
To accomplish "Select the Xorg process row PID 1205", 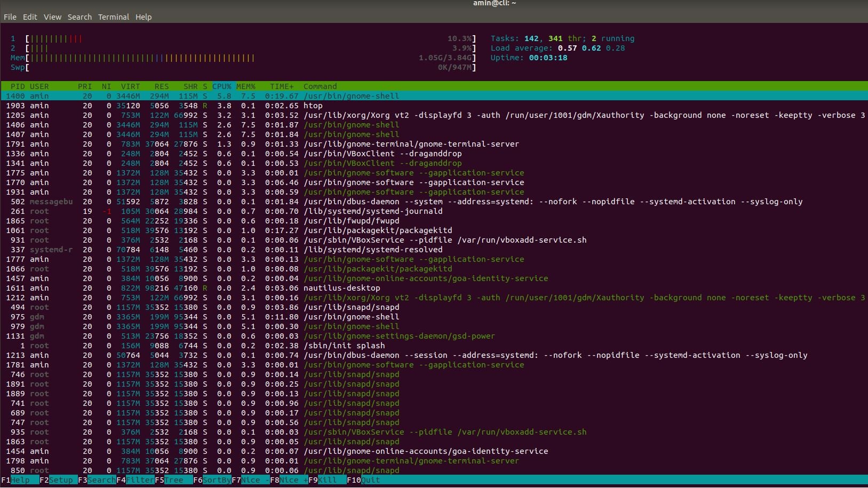I will point(434,115).
